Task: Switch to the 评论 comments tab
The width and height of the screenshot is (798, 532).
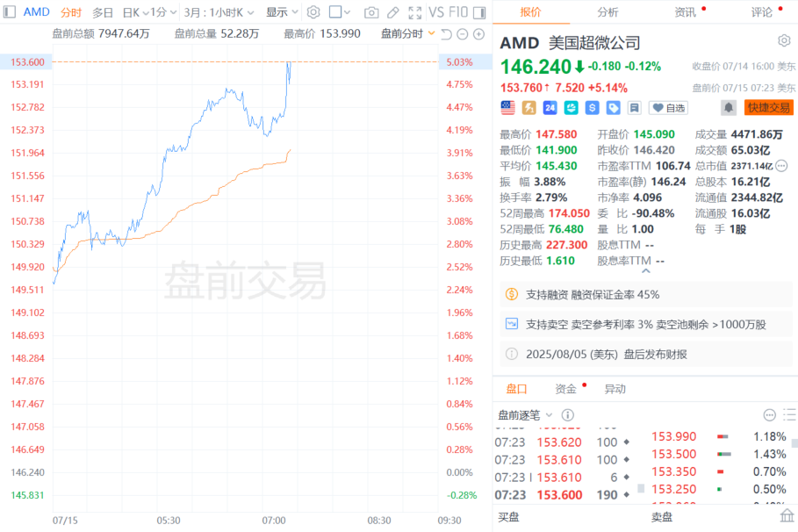Action: [x=762, y=12]
